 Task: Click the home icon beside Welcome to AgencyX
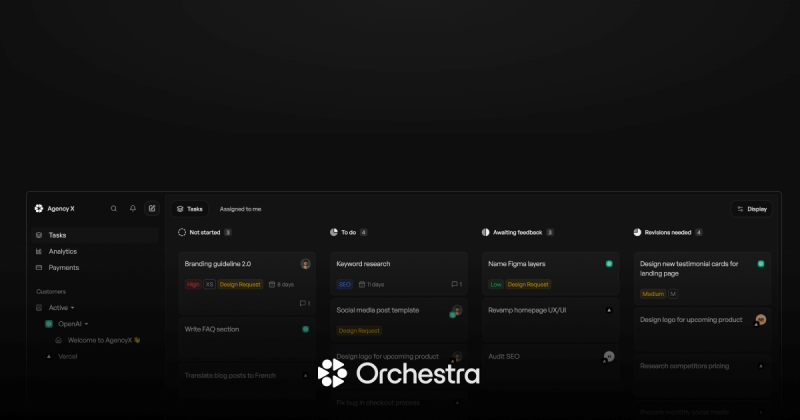click(x=58, y=340)
